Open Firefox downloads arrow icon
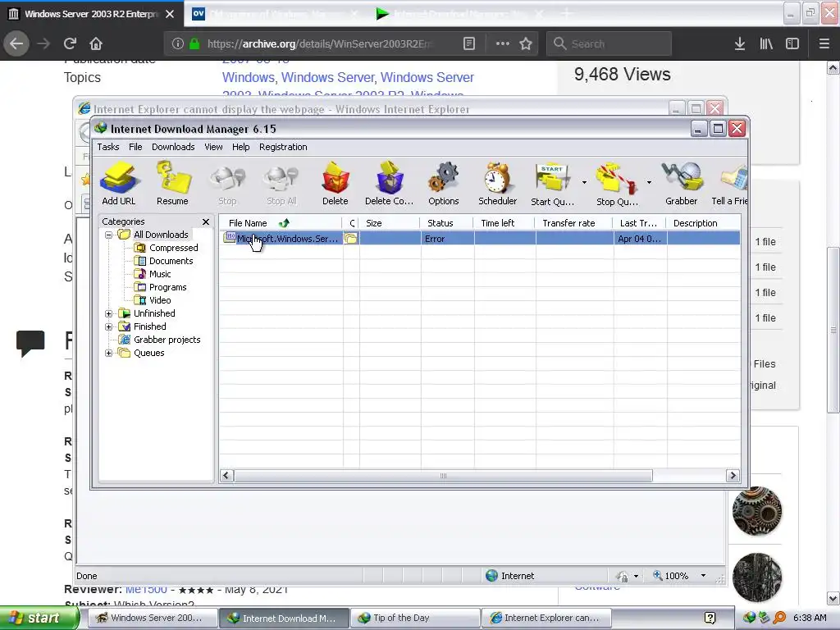The height and width of the screenshot is (630, 840). (740, 43)
